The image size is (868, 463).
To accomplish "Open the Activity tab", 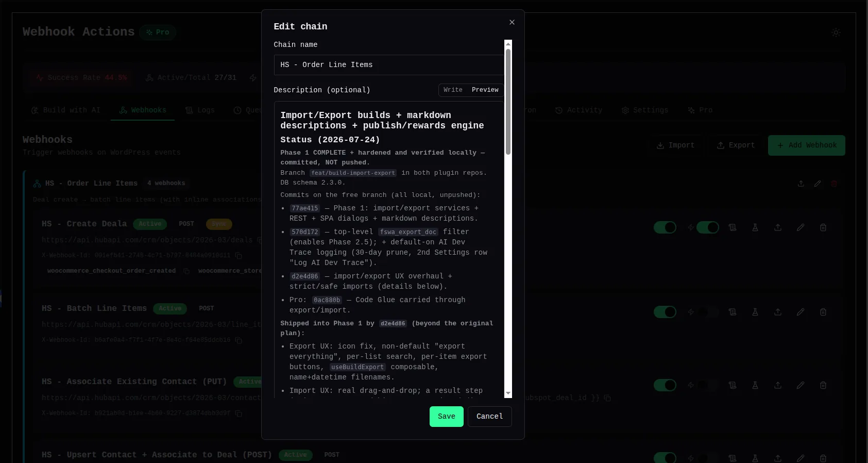I will click(578, 110).
